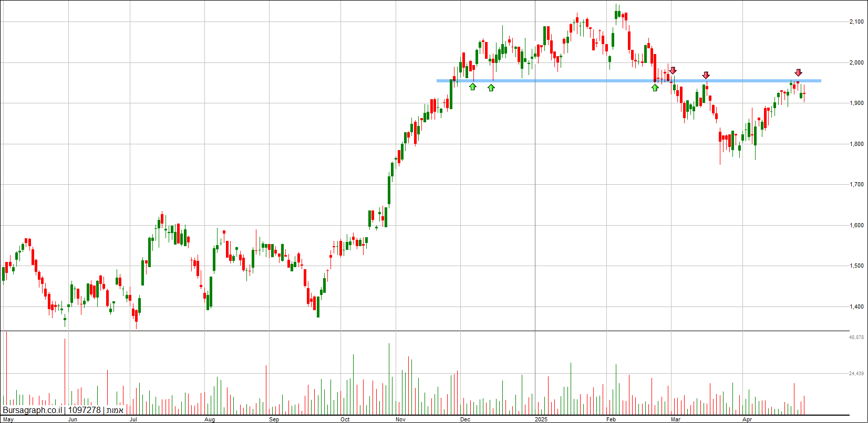Image resolution: width=868 pixels, height=423 pixels.
Task: Select the 1,800 price axis label
Action: click(x=856, y=144)
